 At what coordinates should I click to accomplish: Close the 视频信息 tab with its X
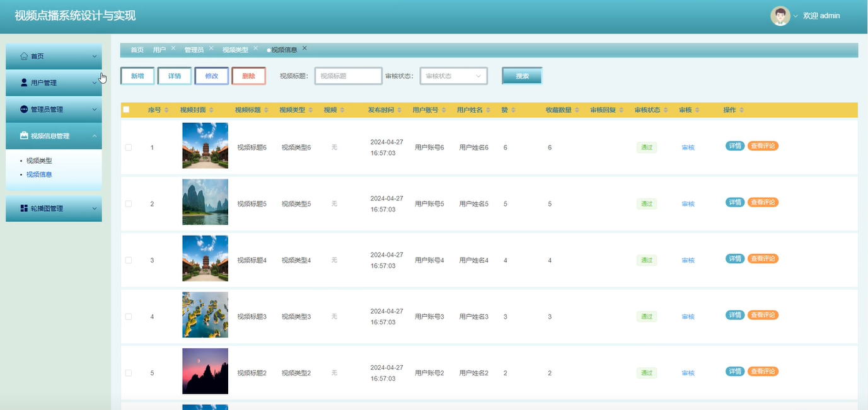click(x=304, y=48)
